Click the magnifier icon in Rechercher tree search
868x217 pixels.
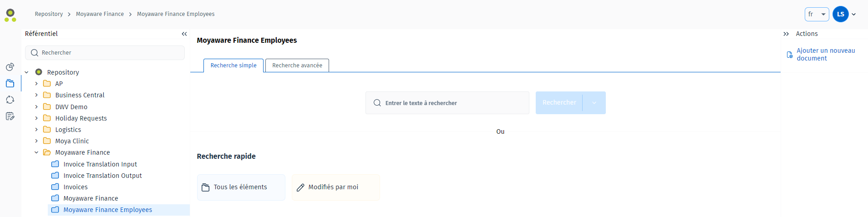[34, 53]
